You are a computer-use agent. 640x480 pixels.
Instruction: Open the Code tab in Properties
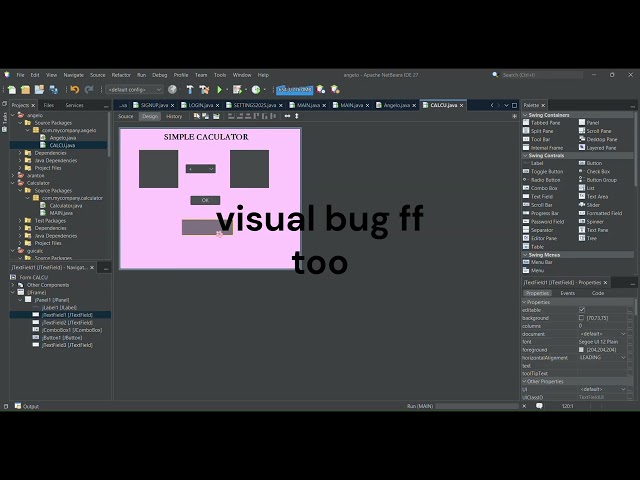point(598,293)
